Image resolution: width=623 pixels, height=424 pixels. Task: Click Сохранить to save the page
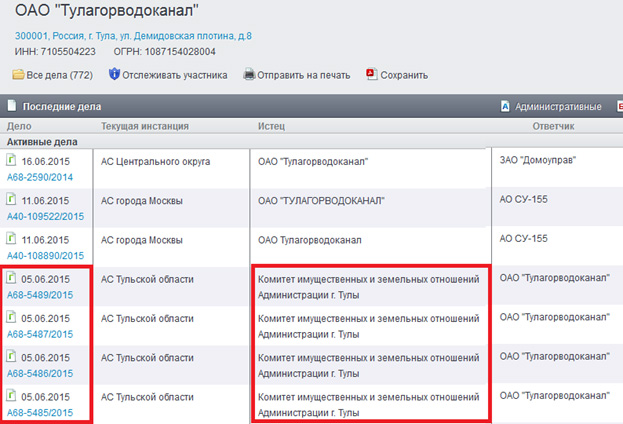[404, 75]
